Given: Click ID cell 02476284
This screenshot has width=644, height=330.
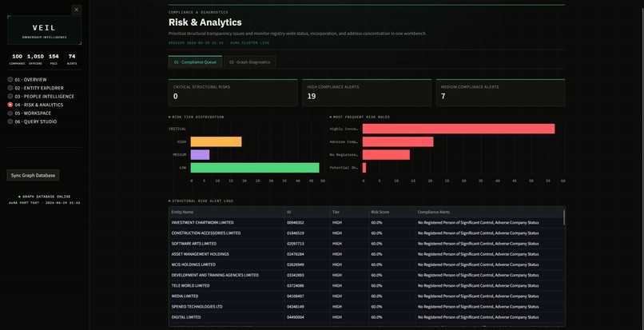Looking at the screenshot, I should (x=307, y=254).
